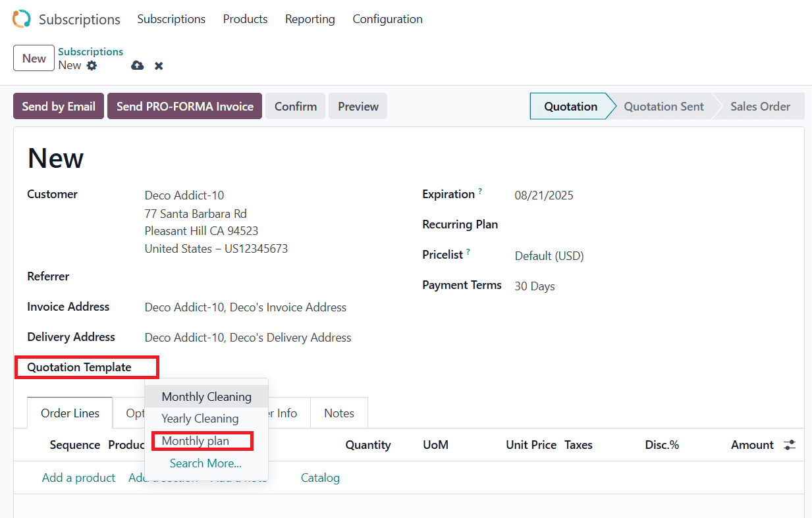Select the Sales Order status stage
The image size is (812, 518).
pos(760,106)
